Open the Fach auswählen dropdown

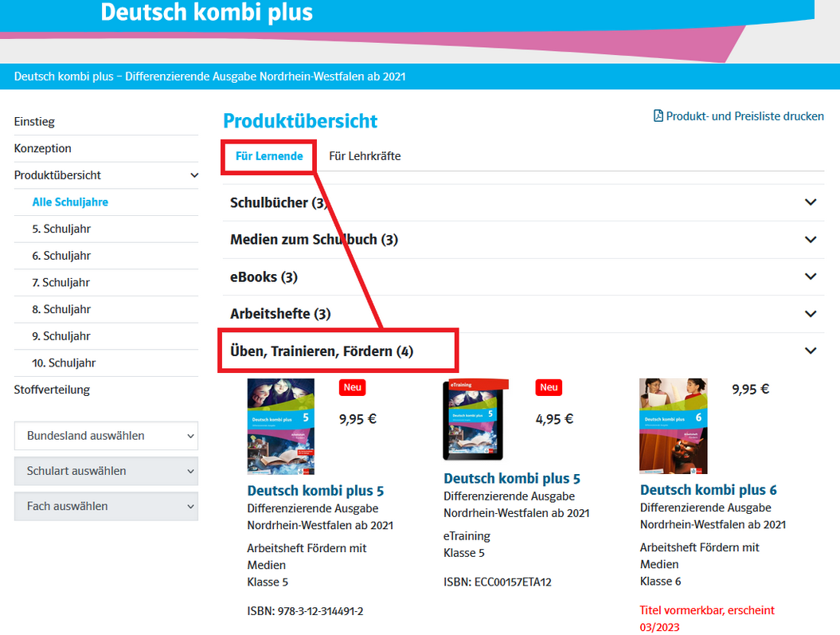pos(106,506)
